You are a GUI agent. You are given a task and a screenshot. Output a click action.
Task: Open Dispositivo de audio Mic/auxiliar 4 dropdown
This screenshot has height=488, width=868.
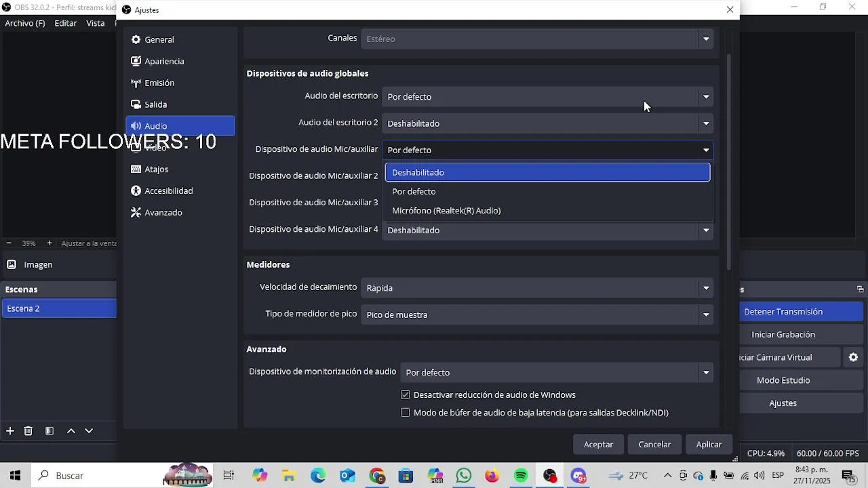[547, 230]
